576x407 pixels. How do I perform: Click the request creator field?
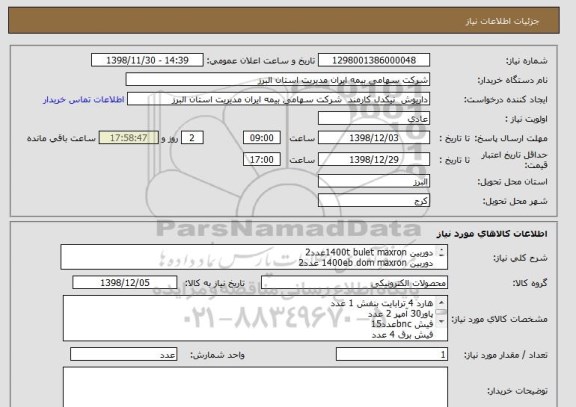(x=278, y=99)
